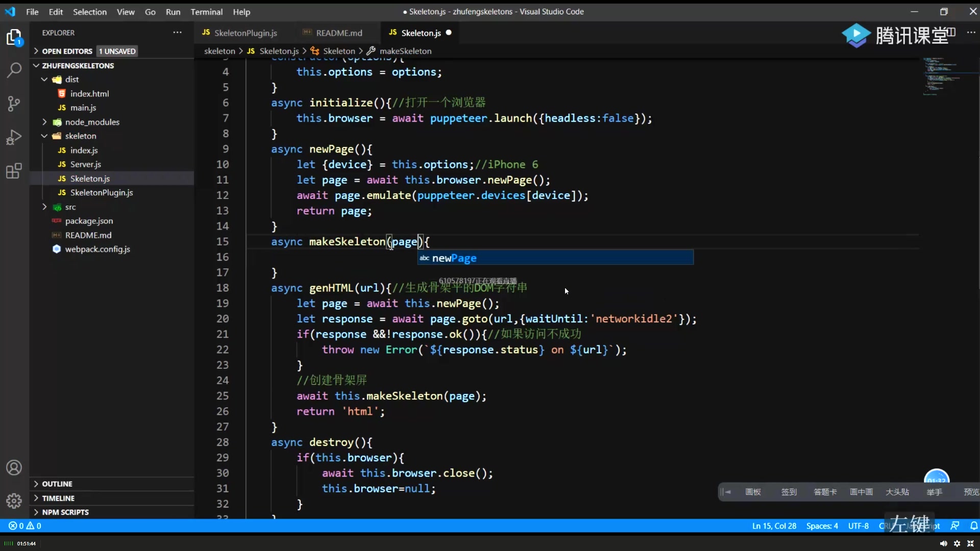This screenshot has width=980, height=551.
Task: Click 画板 in the classroom toolbar
Action: click(x=753, y=492)
